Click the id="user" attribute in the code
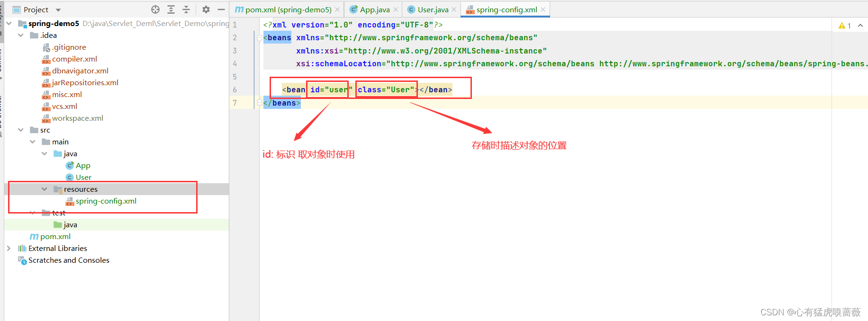This screenshot has width=868, height=321. click(331, 89)
